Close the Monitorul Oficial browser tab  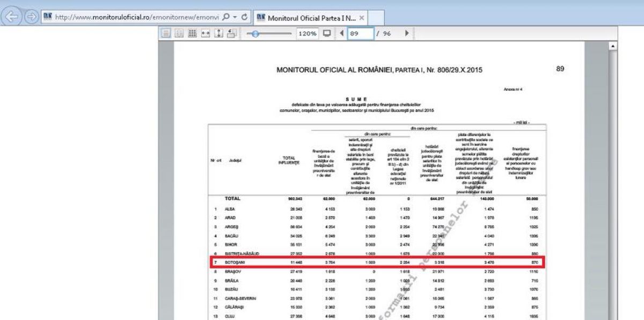[x=362, y=18]
